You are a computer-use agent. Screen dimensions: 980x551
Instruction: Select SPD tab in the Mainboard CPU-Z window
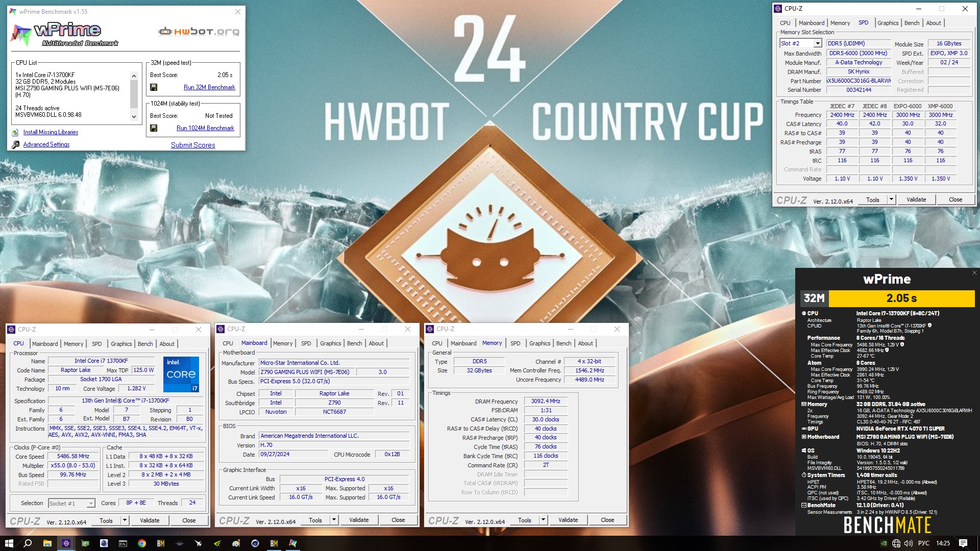coord(306,343)
